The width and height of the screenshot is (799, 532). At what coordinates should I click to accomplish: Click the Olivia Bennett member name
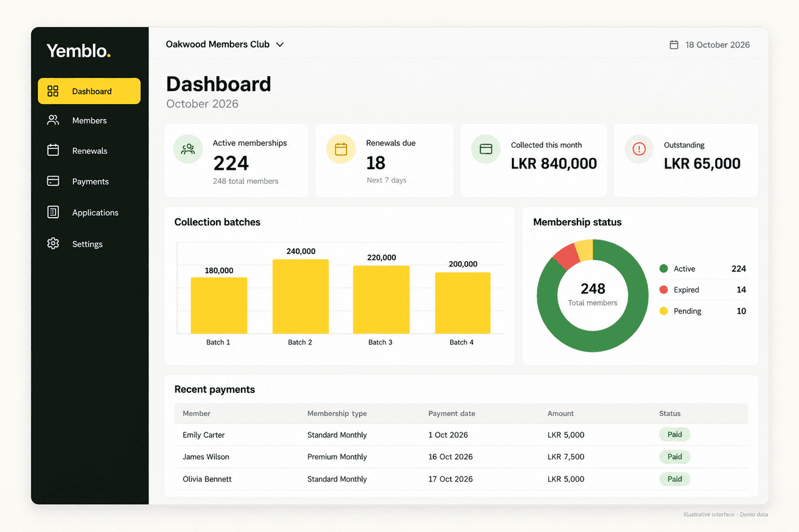(207, 479)
